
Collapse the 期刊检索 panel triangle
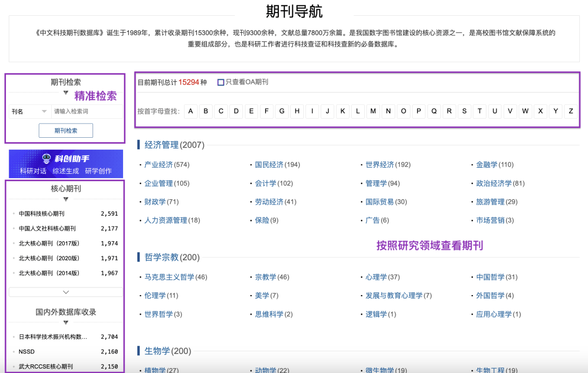pyautogui.click(x=66, y=93)
